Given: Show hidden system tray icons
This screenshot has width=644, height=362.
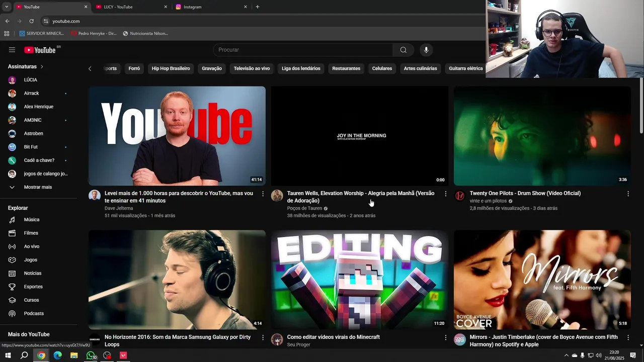Looking at the screenshot, I should (x=566, y=355).
